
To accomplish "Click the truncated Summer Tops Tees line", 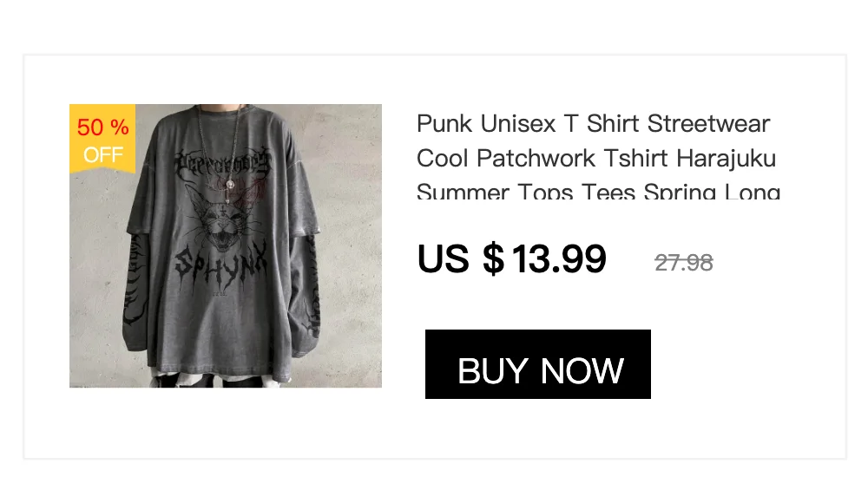I will coord(598,191).
